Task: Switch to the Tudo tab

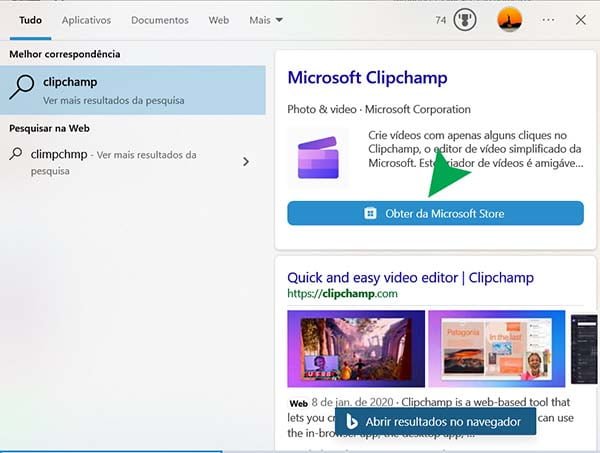Action: coord(31,20)
